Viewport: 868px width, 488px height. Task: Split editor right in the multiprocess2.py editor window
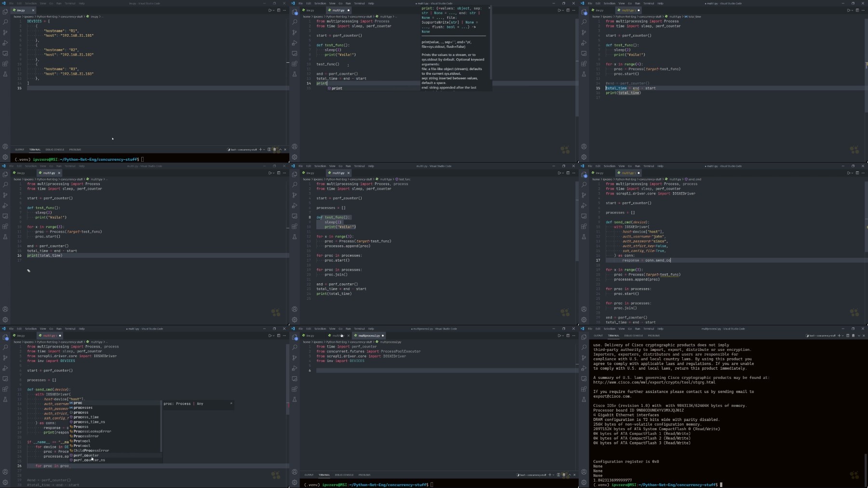click(x=568, y=335)
